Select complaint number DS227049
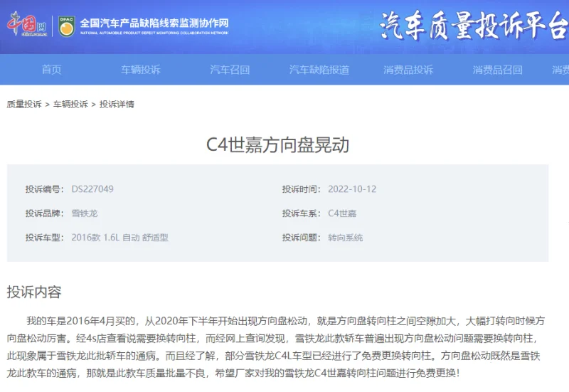Viewport: 569px width, 392px height. (x=92, y=189)
